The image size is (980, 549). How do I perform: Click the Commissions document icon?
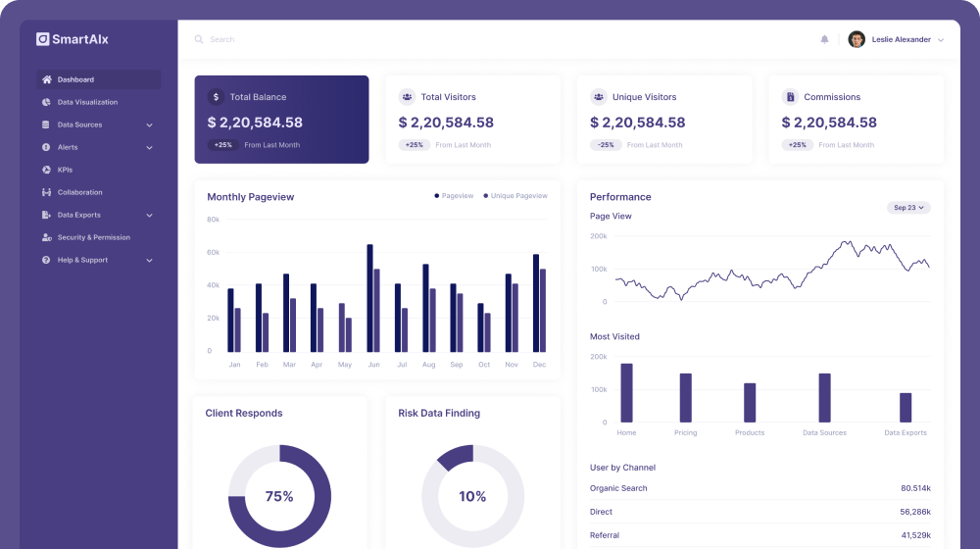(790, 97)
